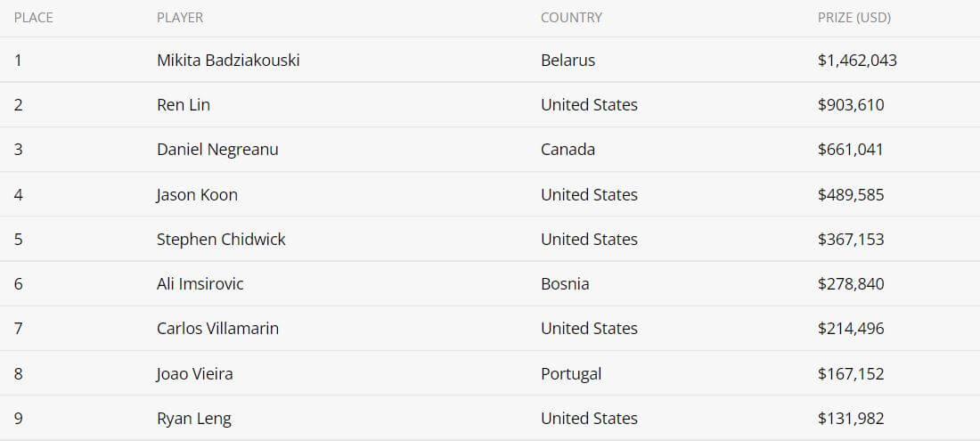980x441 pixels.
Task: Click the $903,610 prize amount
Action: coord(851,104)
